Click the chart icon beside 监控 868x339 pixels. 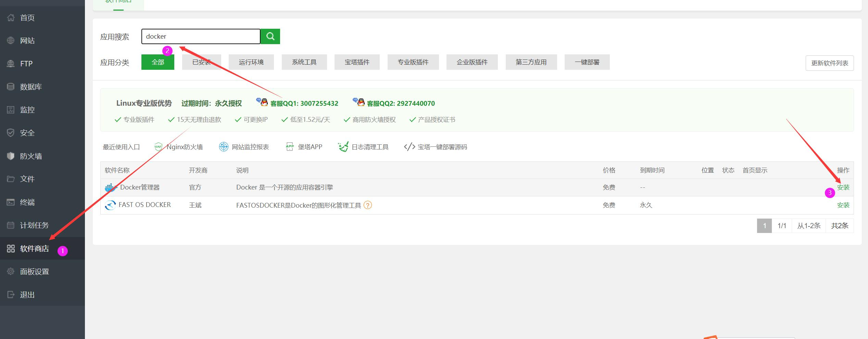11,110
